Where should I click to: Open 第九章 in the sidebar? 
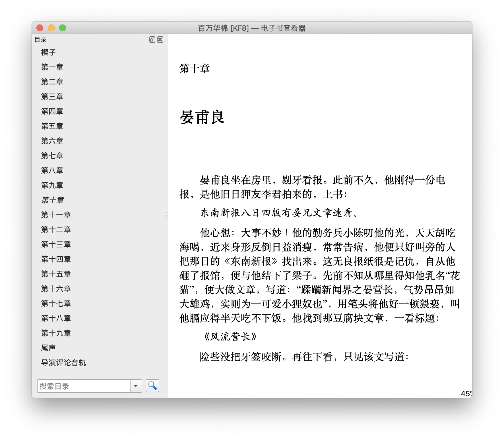click(x=52, y=185)
